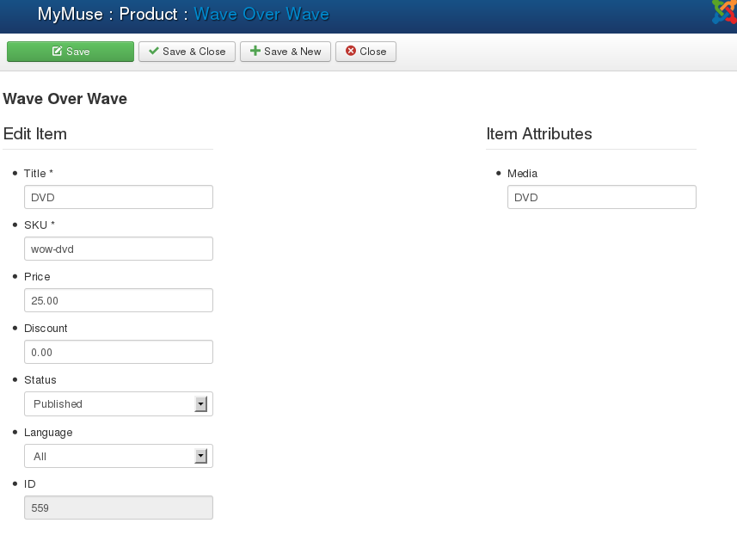
Task: Click the Status dropdown arrow
Action: point(201,404)
